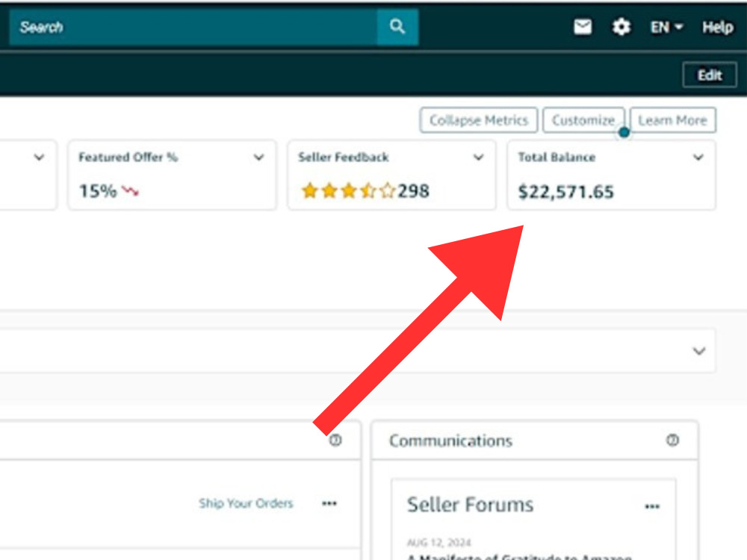Expand the Total Balance card chevron
The height and width of the screenshot is (560, 747).
[698, 157]
